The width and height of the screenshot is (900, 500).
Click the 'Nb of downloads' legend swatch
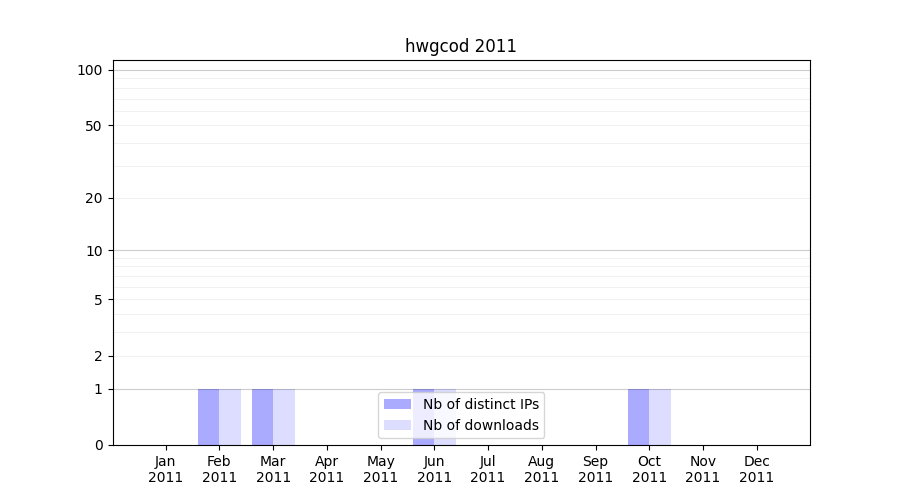click(397, 425)
